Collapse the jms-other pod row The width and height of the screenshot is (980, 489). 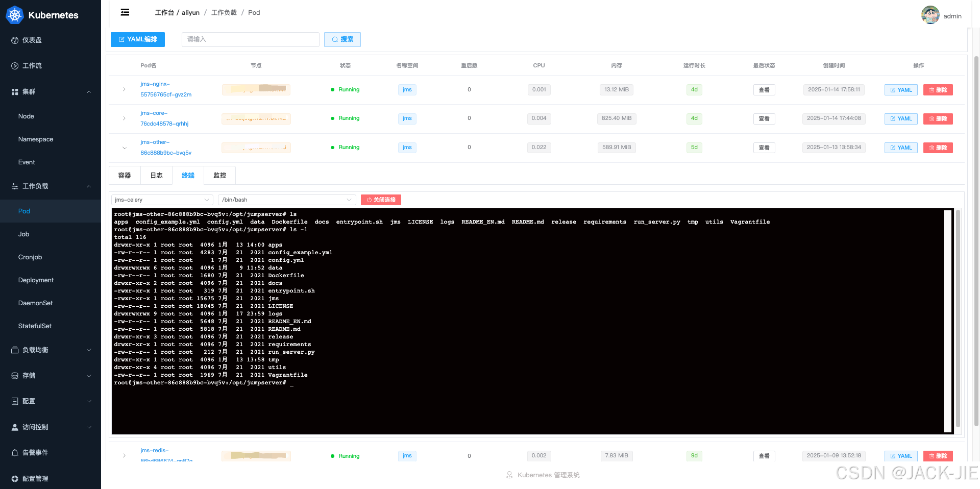click(124, 148)
